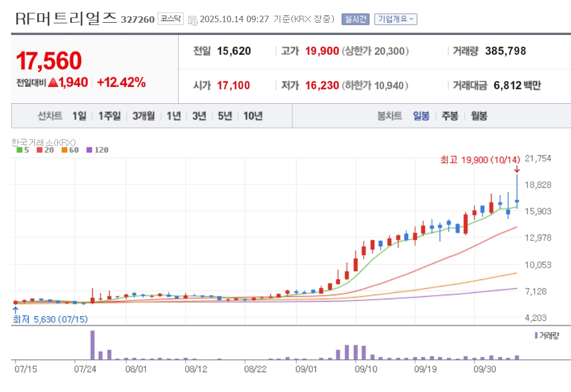Click the clock icon beside the timestamp
The height and width of the screenshot is (392, 571).
click(193, 20)
